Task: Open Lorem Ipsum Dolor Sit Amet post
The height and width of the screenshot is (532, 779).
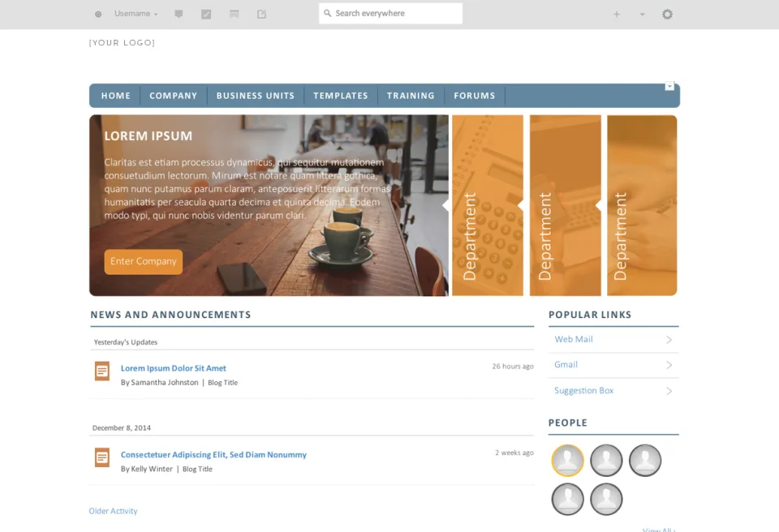Action: tap(174, 368)
